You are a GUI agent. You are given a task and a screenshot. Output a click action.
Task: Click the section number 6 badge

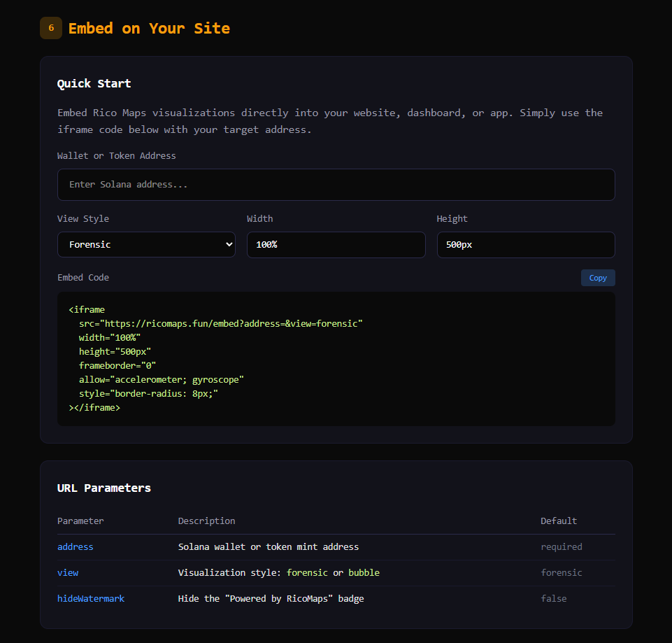point(51,28)
